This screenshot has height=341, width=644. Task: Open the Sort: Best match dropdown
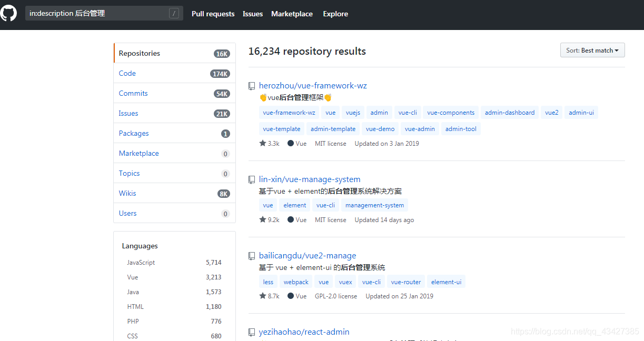(592, 50)
